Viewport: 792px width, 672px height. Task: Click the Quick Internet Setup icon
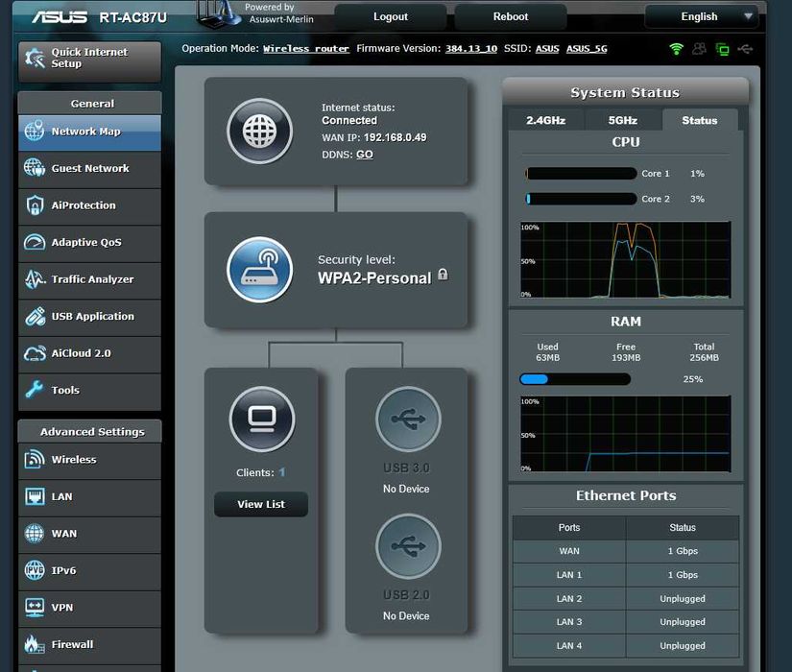pyautogui.click(x=35, y=58)
